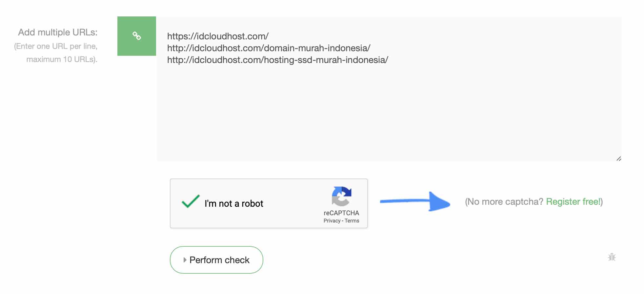The image size is (644, 294).
Task: Click the "I'm not a robot" label
Action: click(234, 204)
